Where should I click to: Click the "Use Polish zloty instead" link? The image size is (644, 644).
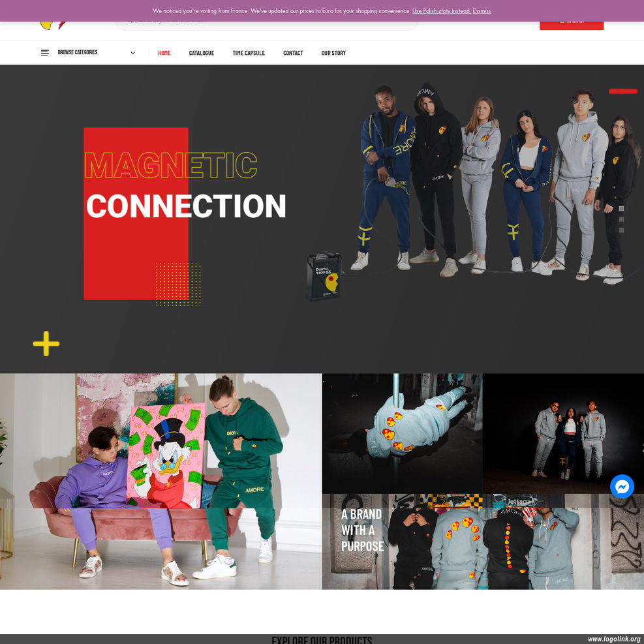coord(442,11)
